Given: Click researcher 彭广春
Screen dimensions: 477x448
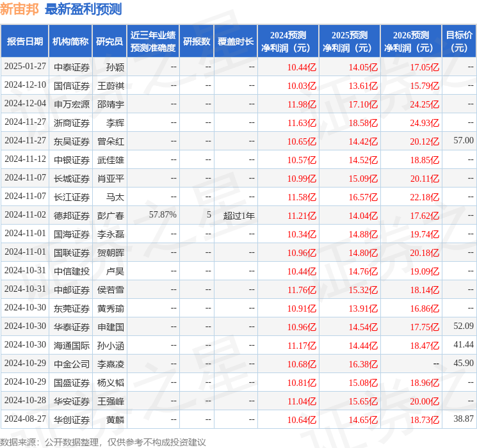Looking at the screenshot, I should (x=111, y=216).
